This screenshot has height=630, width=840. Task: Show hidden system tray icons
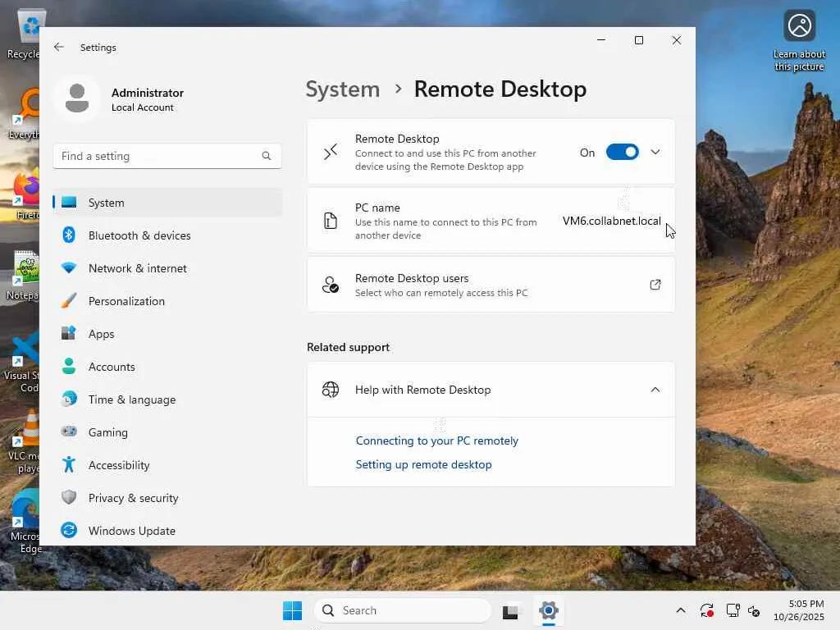[680, 610]
